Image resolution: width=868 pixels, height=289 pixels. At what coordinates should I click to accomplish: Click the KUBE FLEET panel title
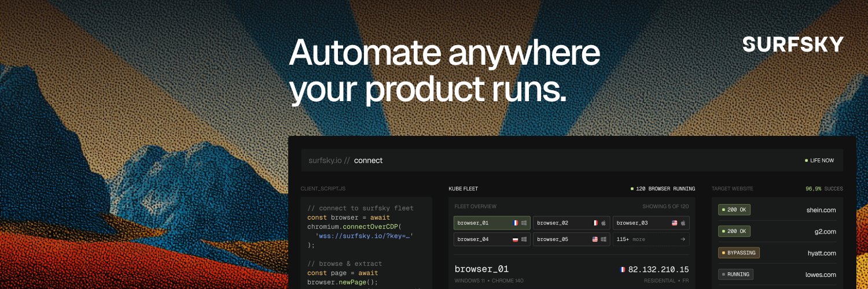[x=464, y=188]
